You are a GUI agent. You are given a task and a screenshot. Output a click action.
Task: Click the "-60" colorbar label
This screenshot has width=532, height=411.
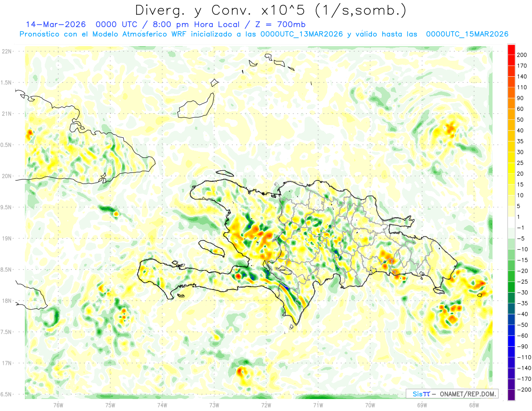coord(523,336)
